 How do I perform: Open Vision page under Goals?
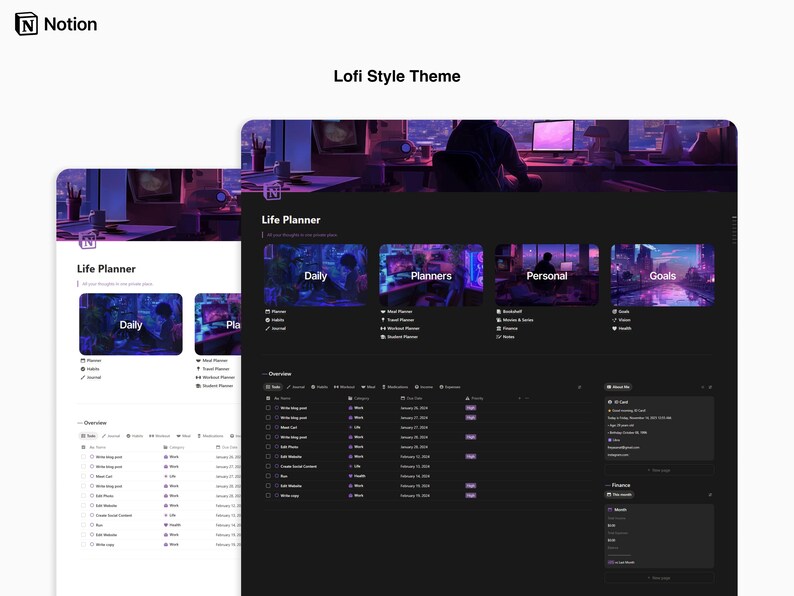(621, 320)
